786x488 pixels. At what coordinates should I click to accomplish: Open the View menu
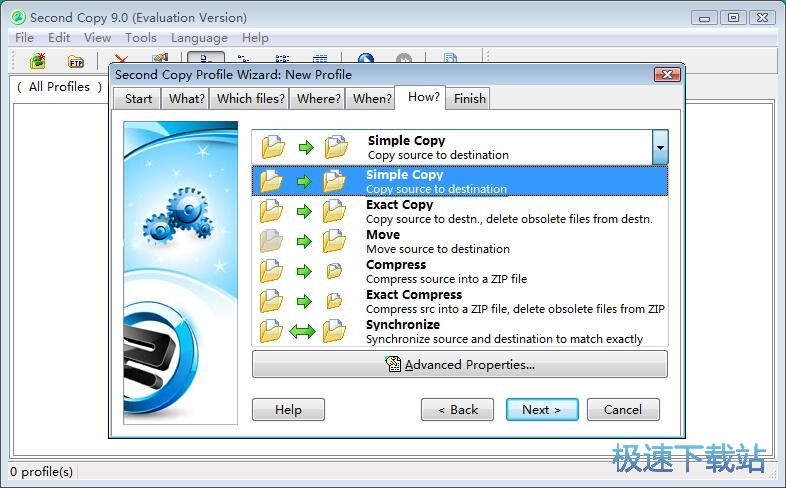click(97, 38)
